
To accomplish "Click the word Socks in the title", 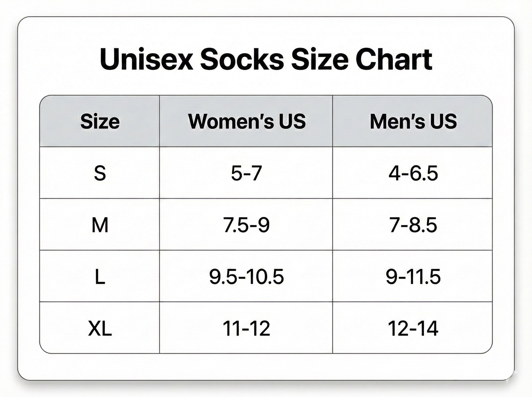I will [x=242, y=59].
